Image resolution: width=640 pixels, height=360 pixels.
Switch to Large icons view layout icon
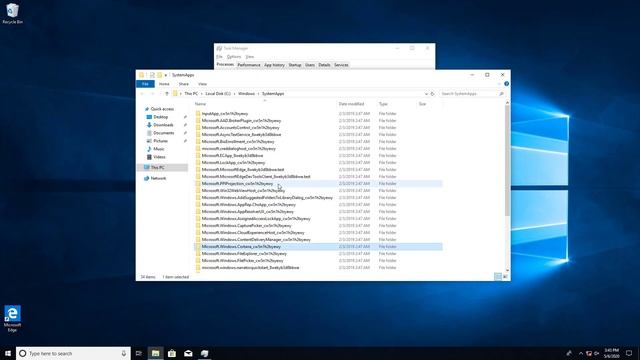coord(505,277)
